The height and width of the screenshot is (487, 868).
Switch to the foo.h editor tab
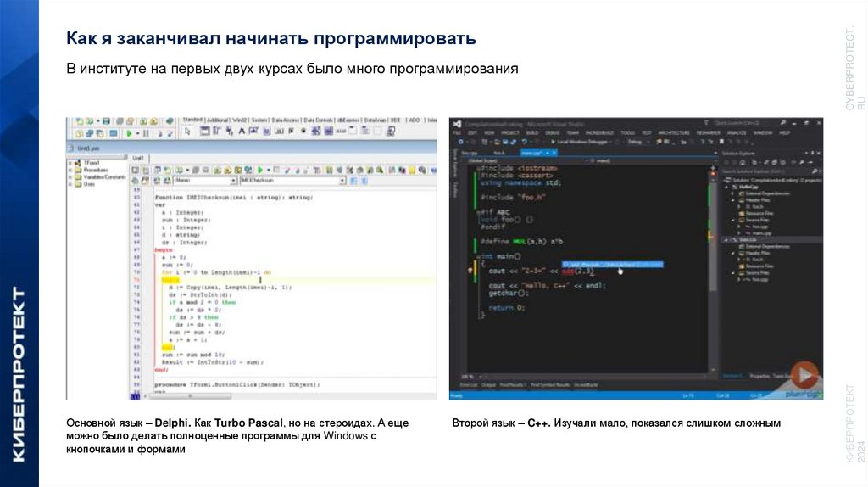[x=499, y=153]
